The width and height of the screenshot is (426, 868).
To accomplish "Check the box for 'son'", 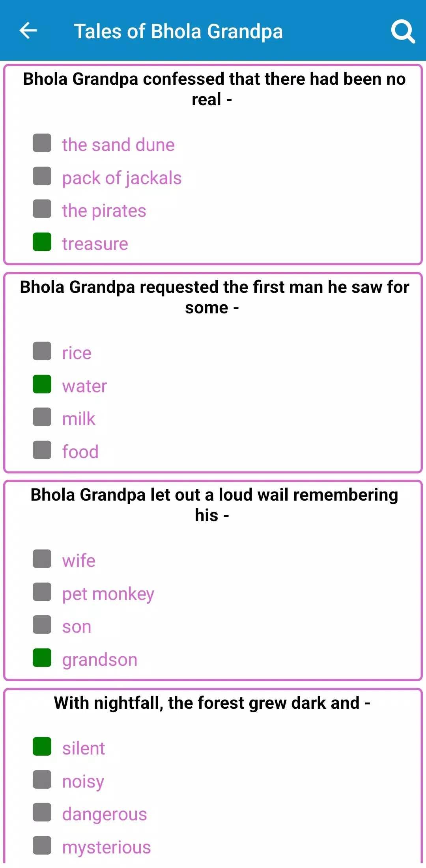I will click(x=42, y=625).
